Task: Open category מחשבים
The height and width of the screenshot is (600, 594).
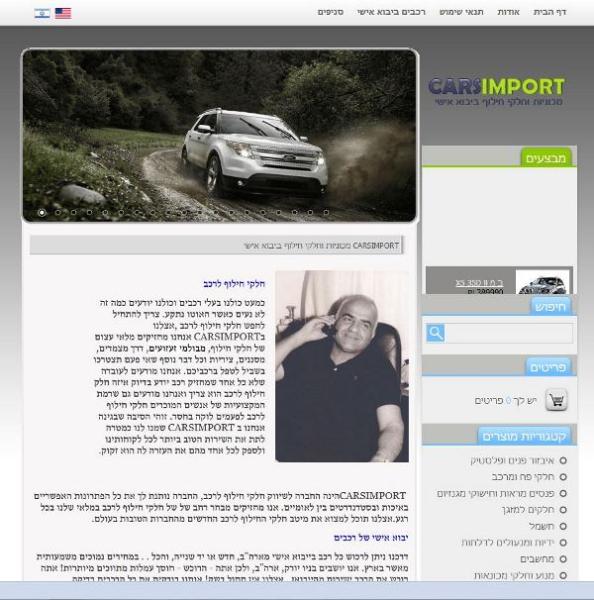Action: coord(537,559)
